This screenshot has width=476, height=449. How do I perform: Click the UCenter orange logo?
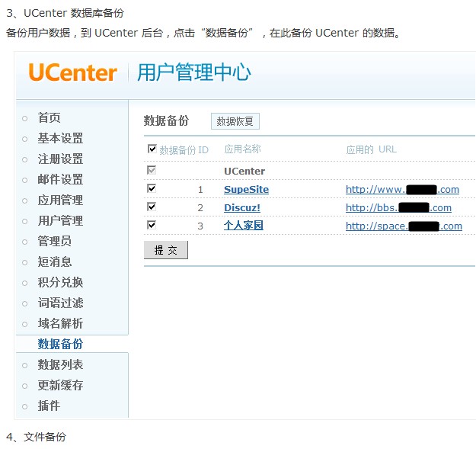[x=72, y=72]
